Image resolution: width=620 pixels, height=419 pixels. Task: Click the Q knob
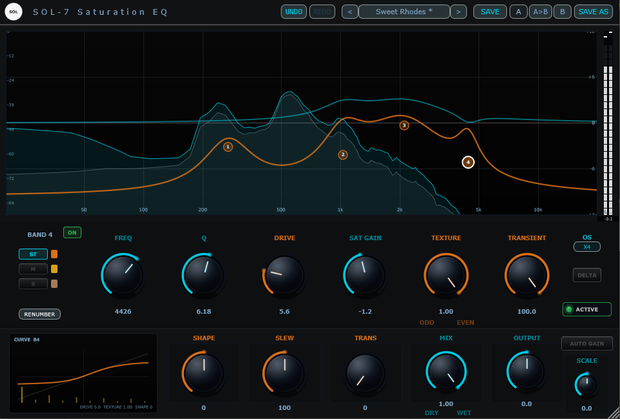pyautogui.click(x=204, y=275)
